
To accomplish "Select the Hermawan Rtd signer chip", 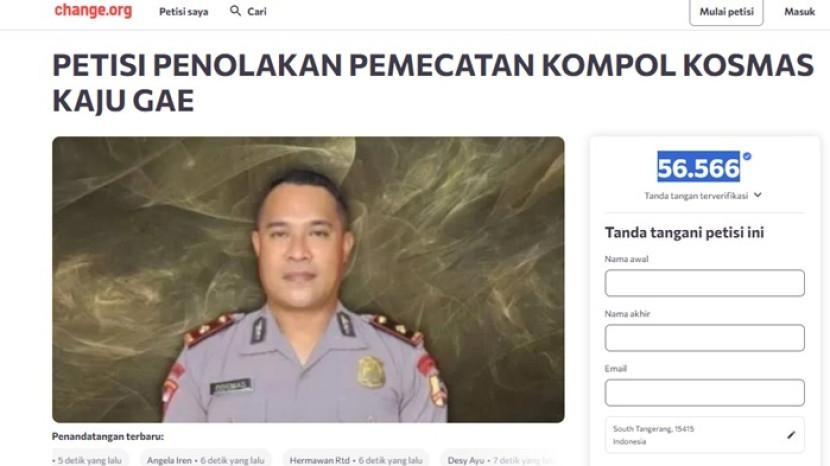I will coord(356,460).
